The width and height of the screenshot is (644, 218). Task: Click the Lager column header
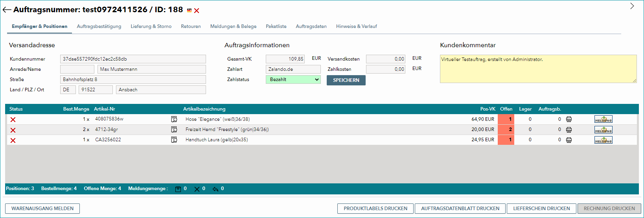point(525,109)
